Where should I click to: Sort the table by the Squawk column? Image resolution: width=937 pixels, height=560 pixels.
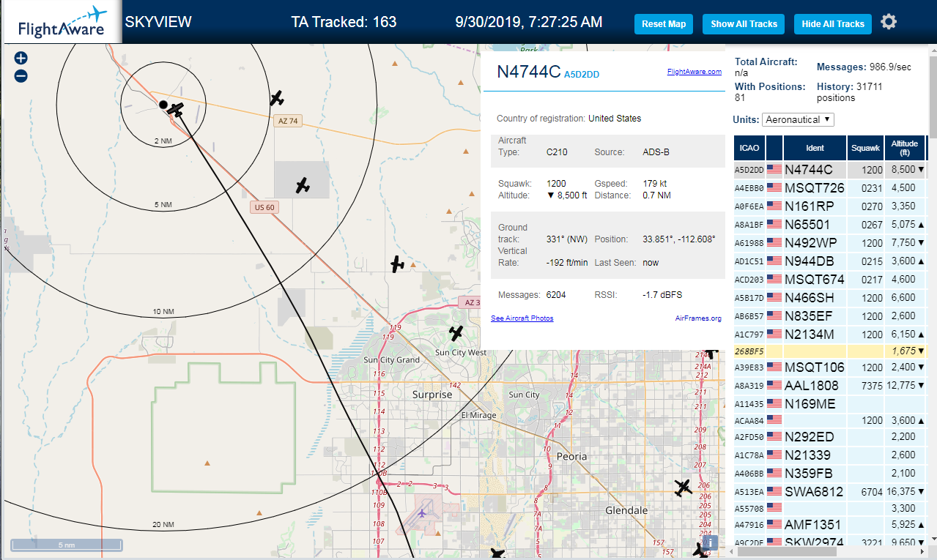[865, 148]
